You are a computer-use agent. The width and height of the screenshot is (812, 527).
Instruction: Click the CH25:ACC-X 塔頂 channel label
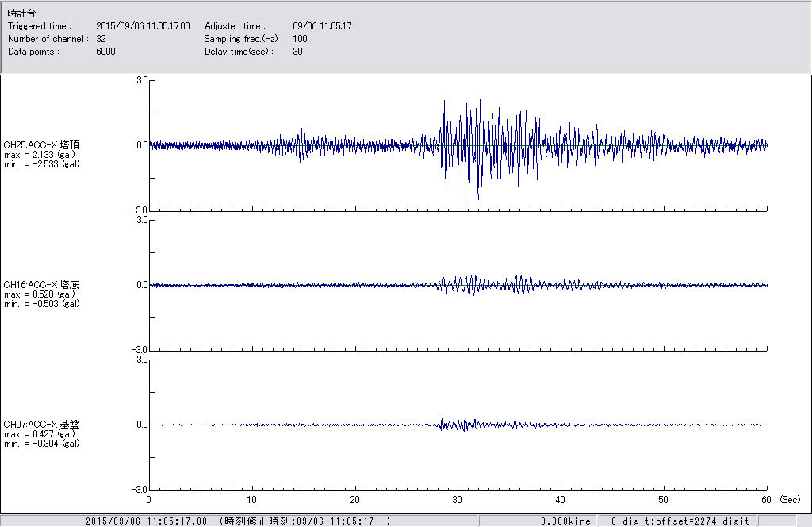[41, 145]
